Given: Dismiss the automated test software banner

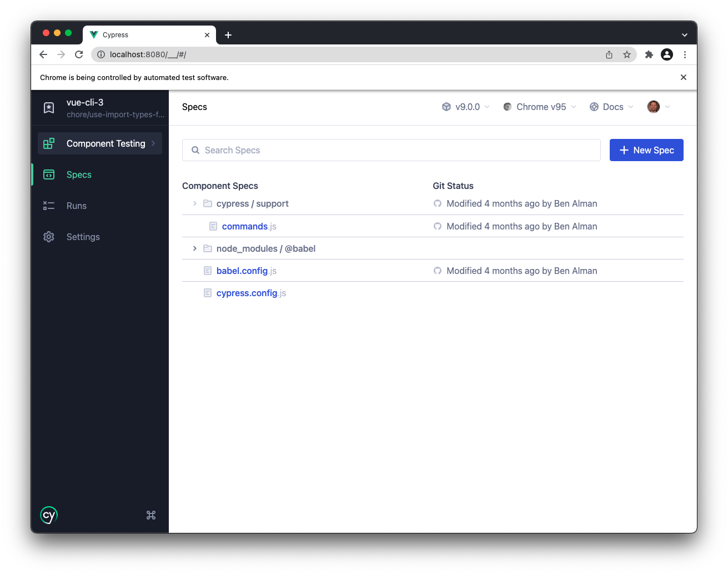Looking at the screenshot, I should [684, 77].
